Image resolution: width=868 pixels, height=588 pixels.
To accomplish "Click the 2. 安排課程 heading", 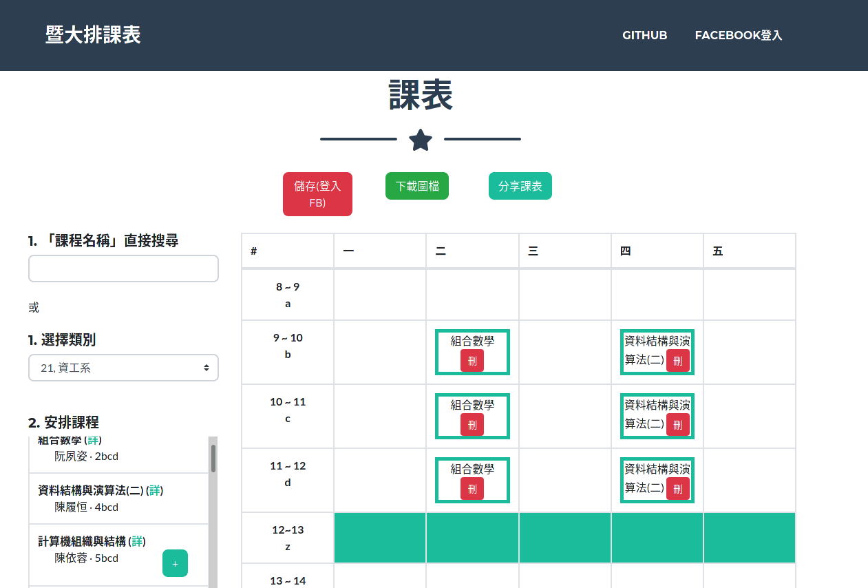I will click(x=63, y=422).
